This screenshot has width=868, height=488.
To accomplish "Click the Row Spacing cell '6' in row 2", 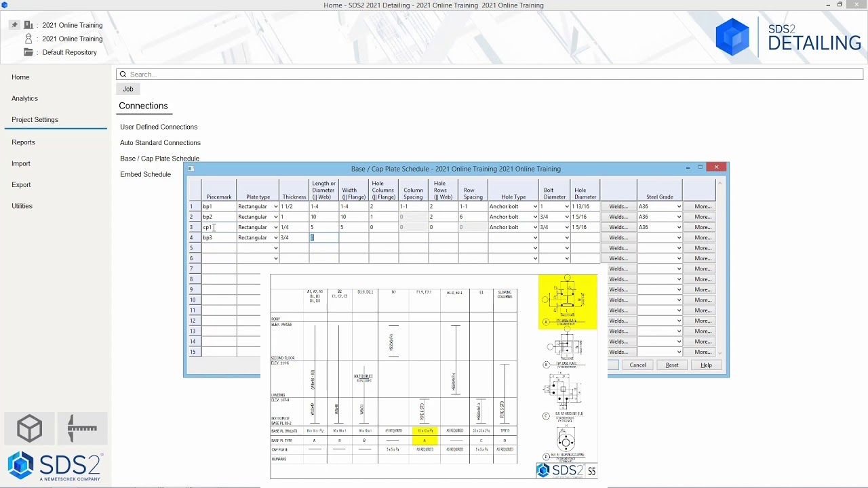I will tap(473, 217).
